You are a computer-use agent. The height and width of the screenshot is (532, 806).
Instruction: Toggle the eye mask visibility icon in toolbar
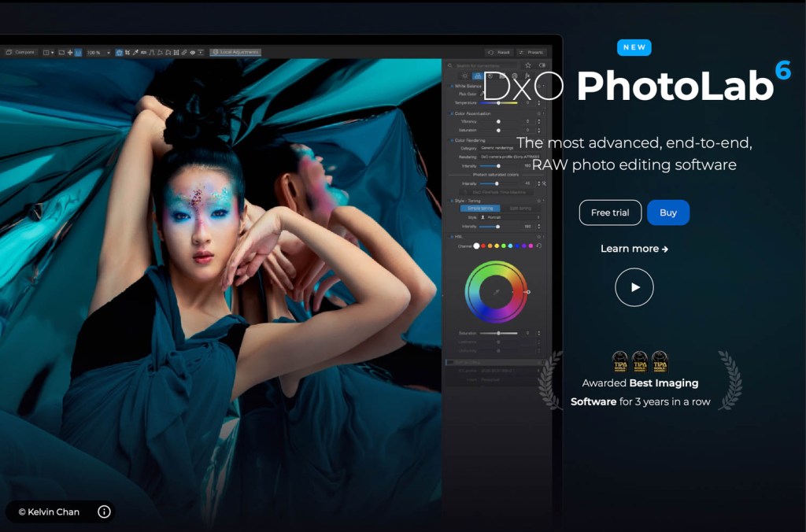(x=193, y=53)
